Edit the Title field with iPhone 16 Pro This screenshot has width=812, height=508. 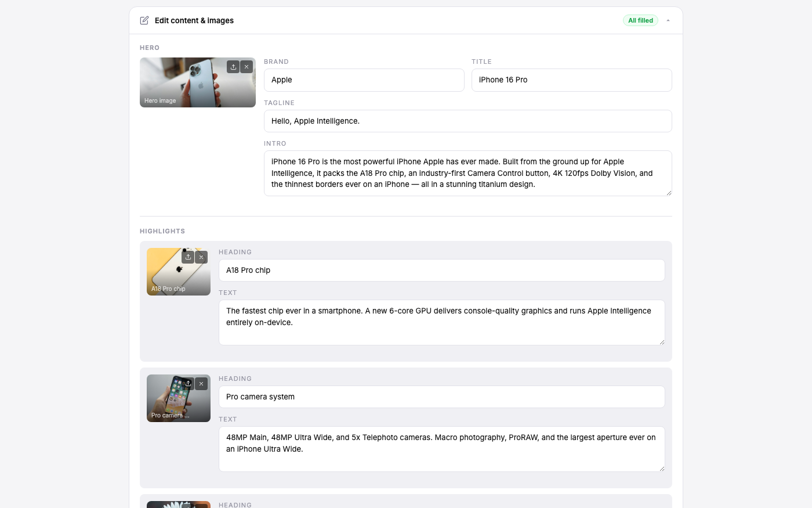572,80
